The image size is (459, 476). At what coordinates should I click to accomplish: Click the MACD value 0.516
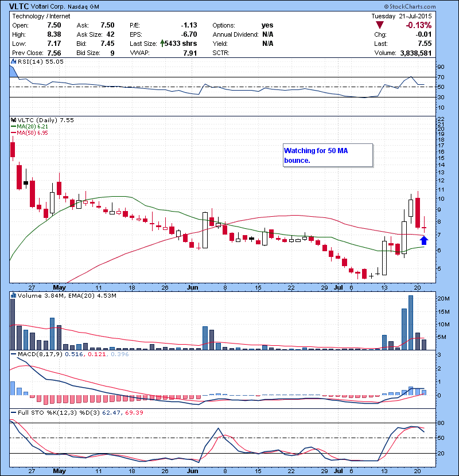point(74,354)
